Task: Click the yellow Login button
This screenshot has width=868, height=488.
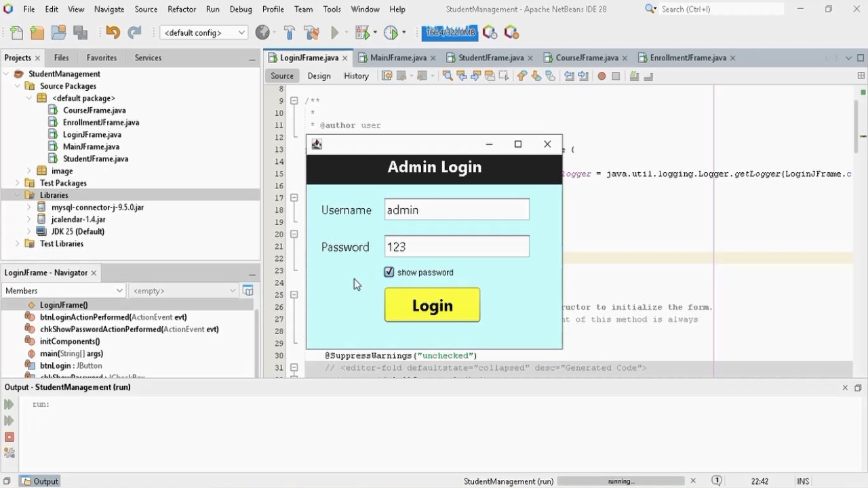Action: [432, 305]
